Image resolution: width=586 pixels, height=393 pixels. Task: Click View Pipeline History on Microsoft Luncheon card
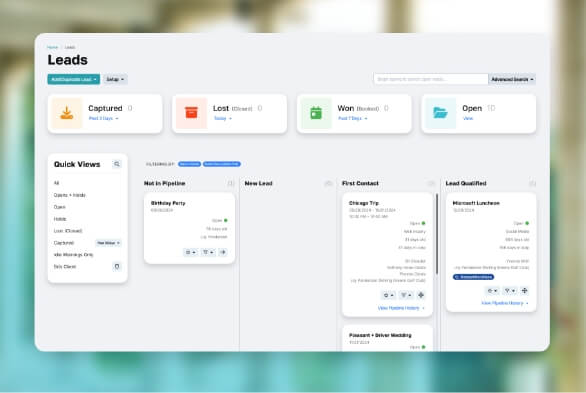pyautogui.click(x=505, y=303)
